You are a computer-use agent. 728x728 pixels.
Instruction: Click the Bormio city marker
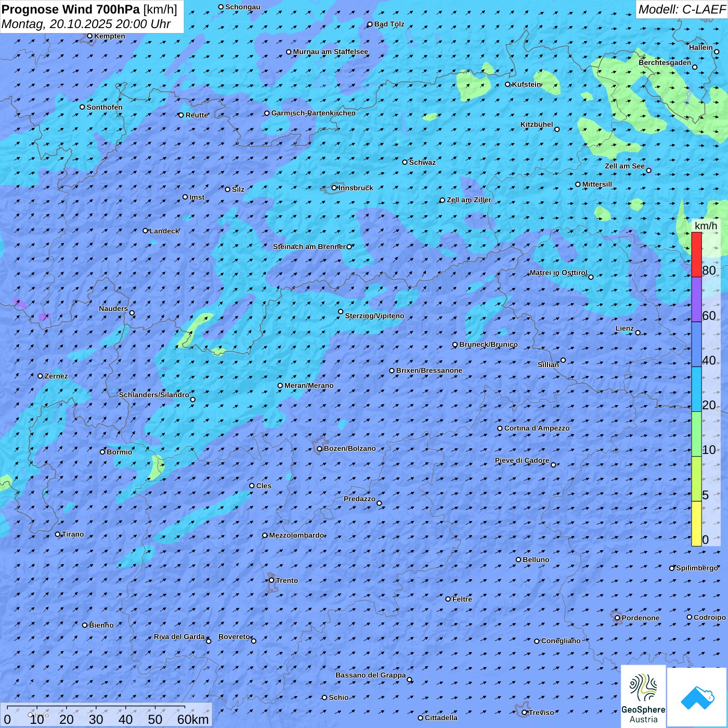102,452
